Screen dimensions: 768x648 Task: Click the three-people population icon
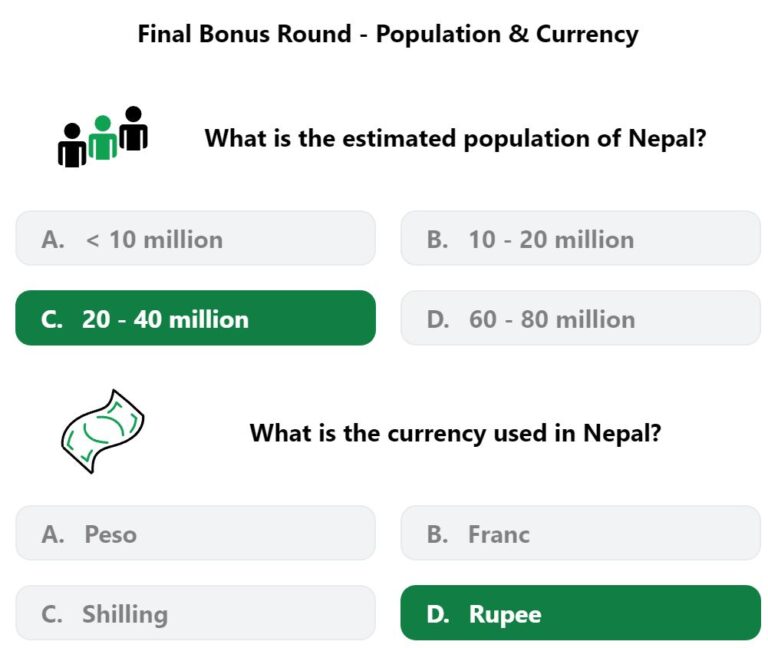103,137
